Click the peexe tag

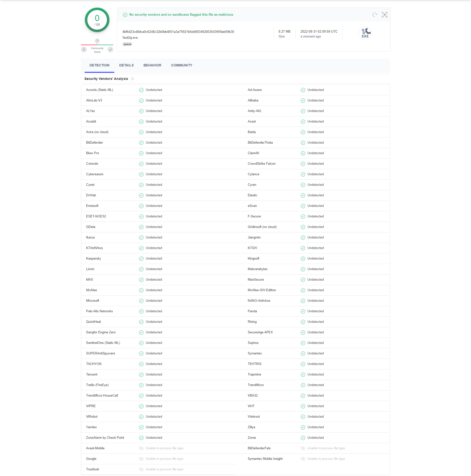(127, 44)
